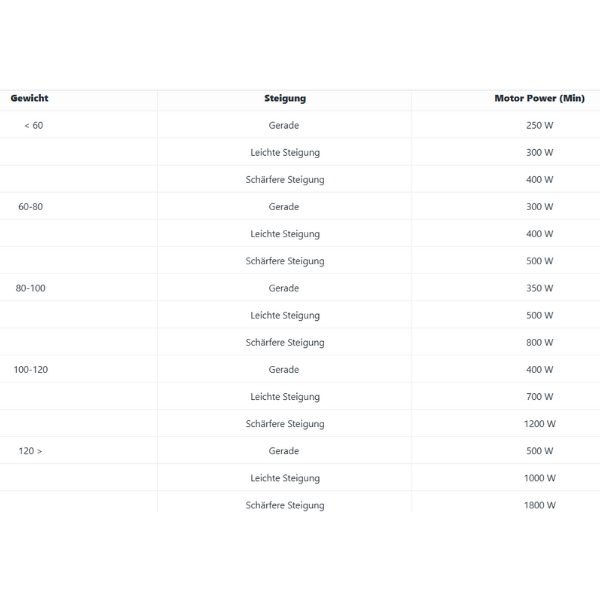The height and width of the screenshot is (600, 600).
Task: Click 'Gerade' in the < 60 row
Action: 284,126
